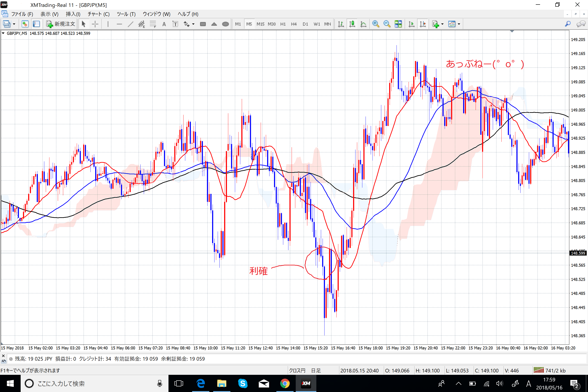Expand the arrows objects dropdown

click(x=193, y=24)
